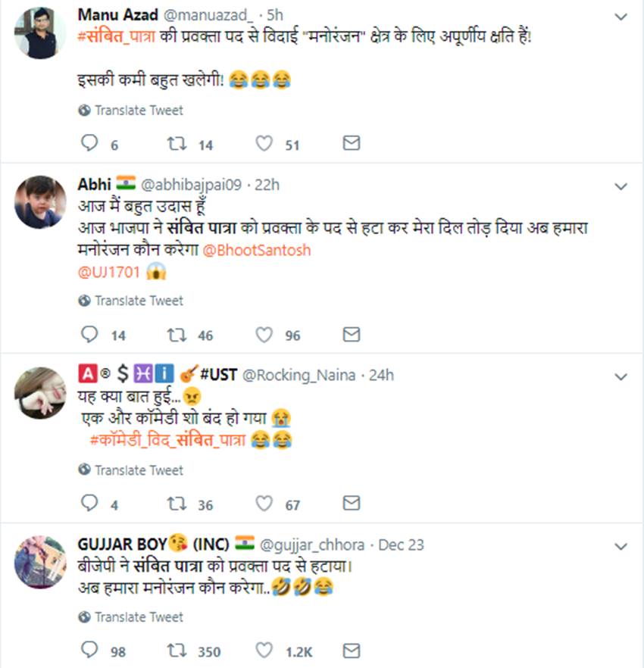Translate Tweet link on GUJJAR BOY's post

138,617
